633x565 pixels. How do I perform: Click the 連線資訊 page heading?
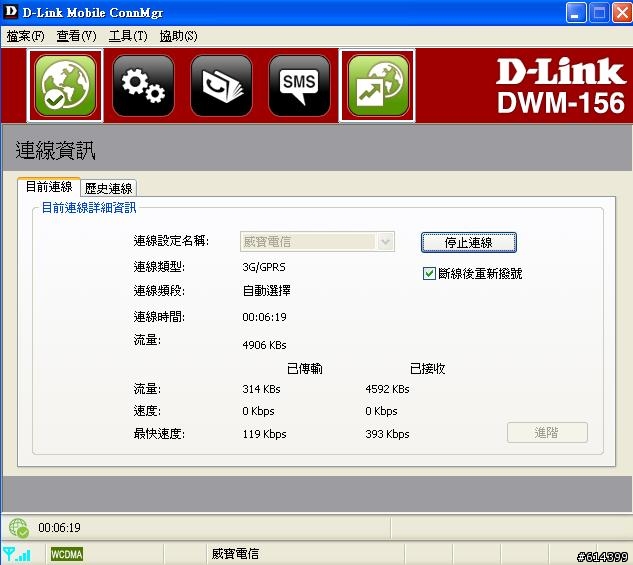click(x=55, y=151)
